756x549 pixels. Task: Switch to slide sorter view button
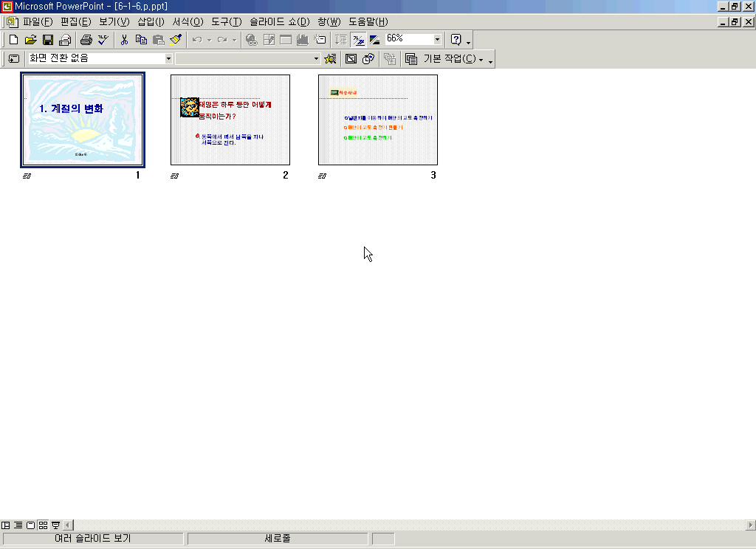[x=43, y=525]
